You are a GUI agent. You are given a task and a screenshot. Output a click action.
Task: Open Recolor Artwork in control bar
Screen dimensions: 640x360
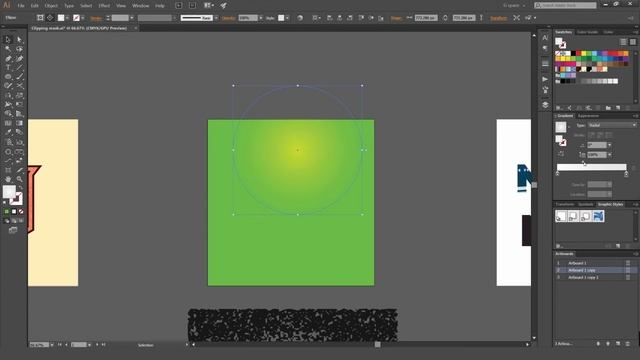coord(300,18)
